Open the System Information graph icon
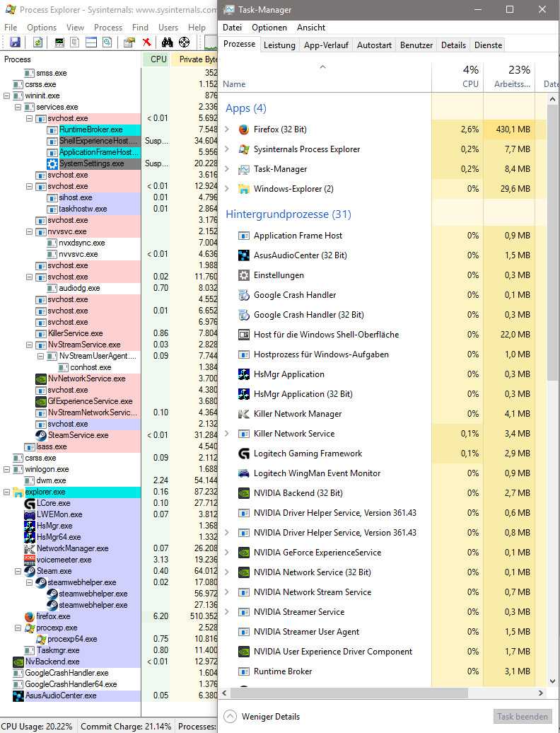Image resolution: width=560 pixels, height=733 pixels. click(x=59, y=42)
